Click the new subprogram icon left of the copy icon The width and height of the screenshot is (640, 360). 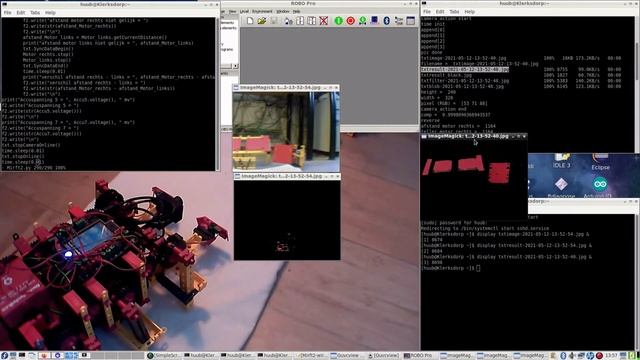[x=300, y=20]
